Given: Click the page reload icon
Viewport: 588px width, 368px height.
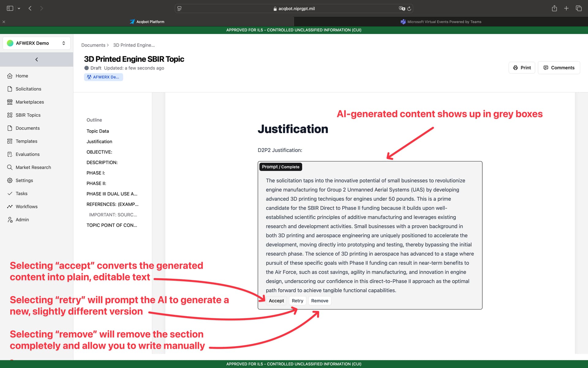Looking at the screenshot, I should click(409, 9).
